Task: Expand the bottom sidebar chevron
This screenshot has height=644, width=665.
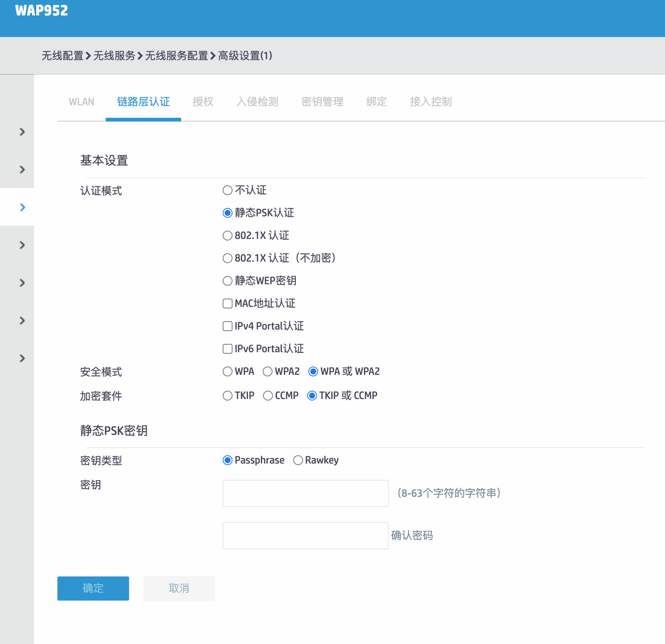Action: pyautogui.click(x=22, y=358)
